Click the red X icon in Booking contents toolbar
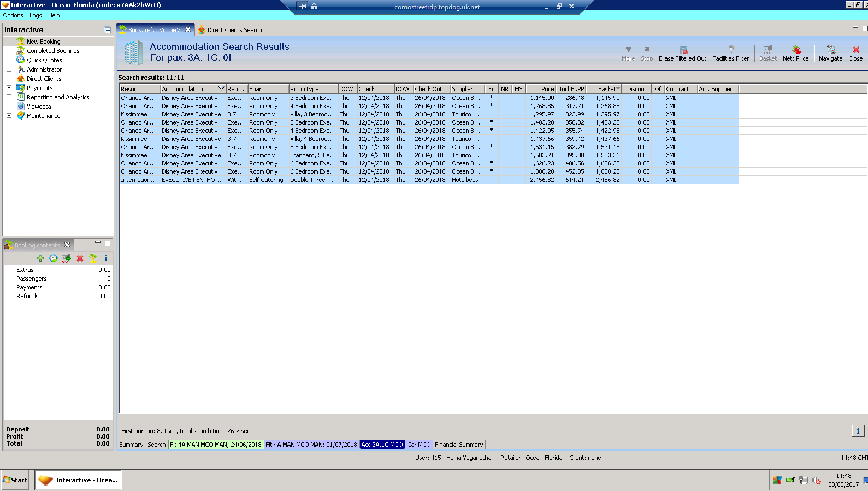The width and height of the screenshot is (868, 491). coord(80,258)
